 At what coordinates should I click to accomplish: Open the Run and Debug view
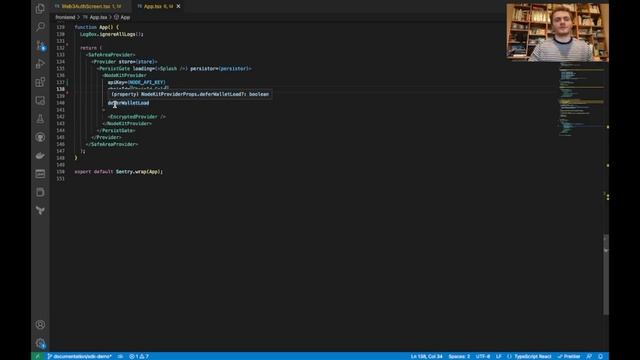click(40, 64)
